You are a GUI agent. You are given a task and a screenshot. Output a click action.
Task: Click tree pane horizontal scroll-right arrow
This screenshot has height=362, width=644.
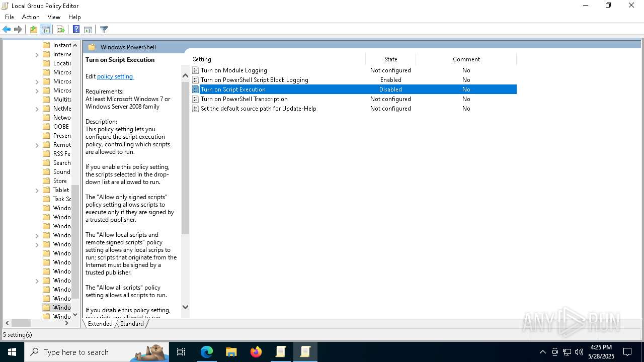[x=67, y=323]
